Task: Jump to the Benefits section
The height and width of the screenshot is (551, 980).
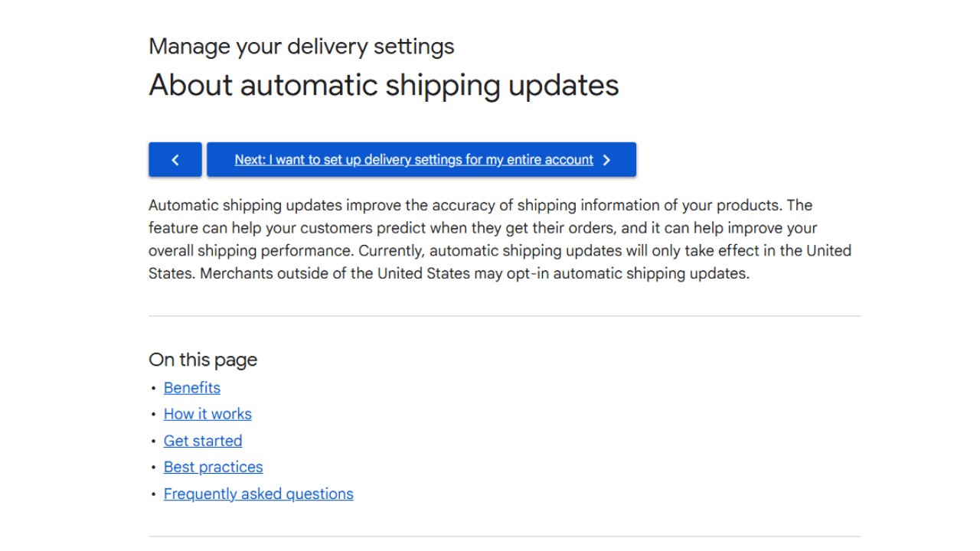Action: [x=192, y=388]
